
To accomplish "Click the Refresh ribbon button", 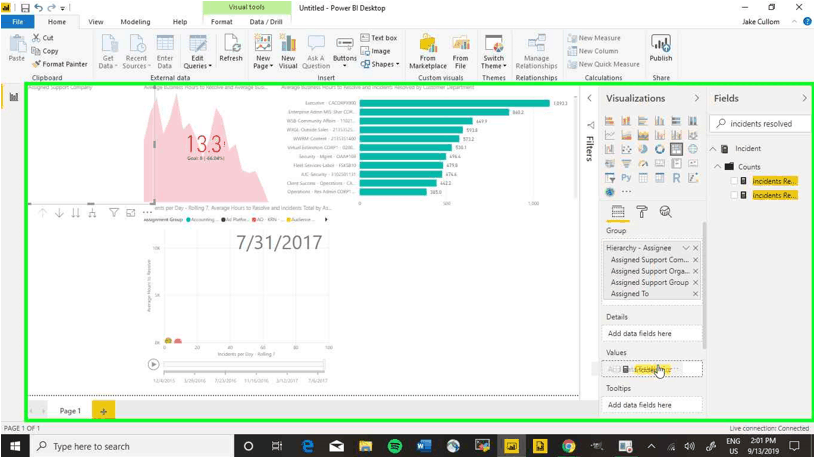I will tap(231, 48).
